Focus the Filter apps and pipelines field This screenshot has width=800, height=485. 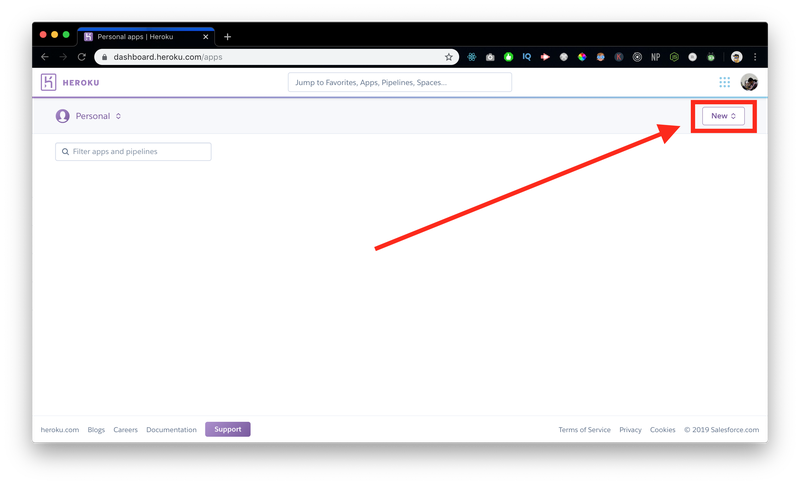click(133, 151)
